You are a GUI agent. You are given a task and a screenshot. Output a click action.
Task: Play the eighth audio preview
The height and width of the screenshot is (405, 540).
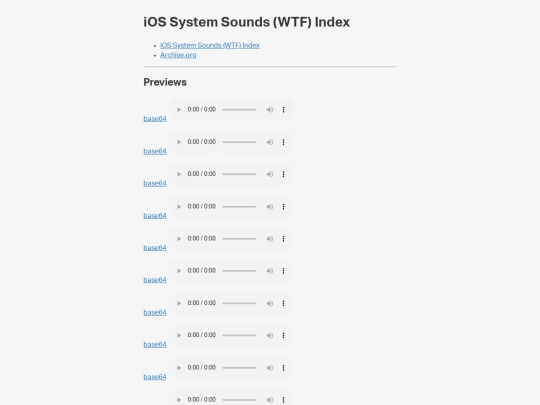pos(179,335)
